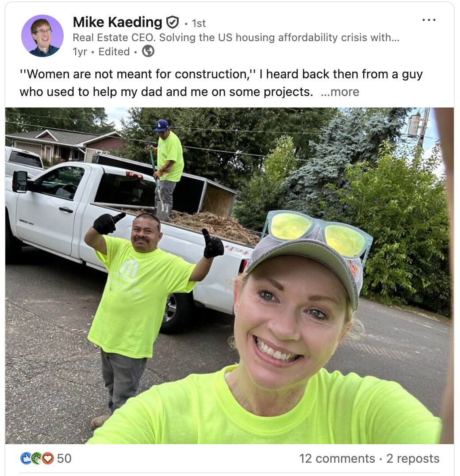Click the Edited label beside the timestamp
460x476 pixels.
pyautogui.click(x=114, y=52)
